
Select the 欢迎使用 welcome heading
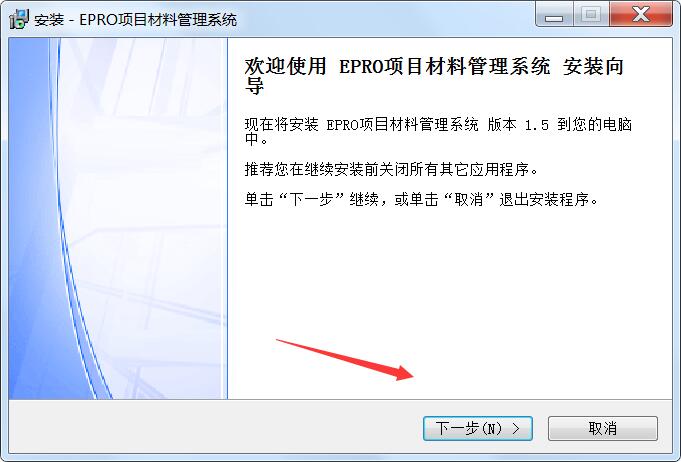point(434,75)
